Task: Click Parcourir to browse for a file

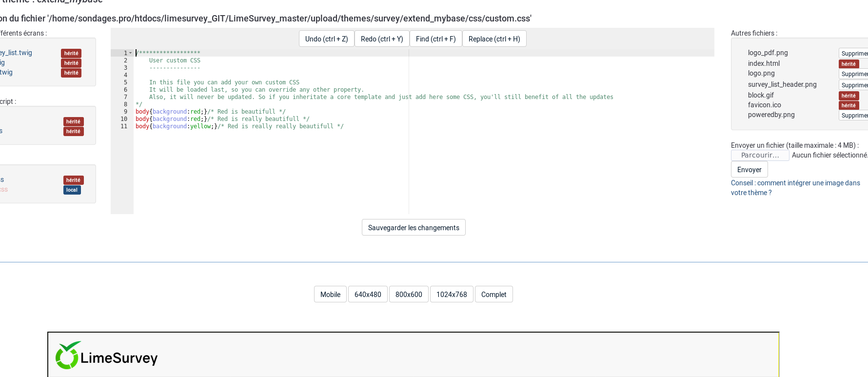Action: point(760,155)
